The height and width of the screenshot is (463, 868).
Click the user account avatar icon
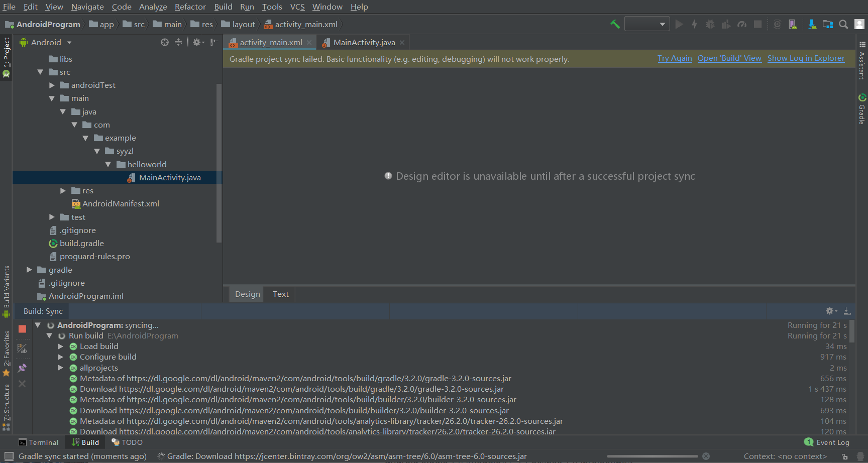tap(859, 24)
